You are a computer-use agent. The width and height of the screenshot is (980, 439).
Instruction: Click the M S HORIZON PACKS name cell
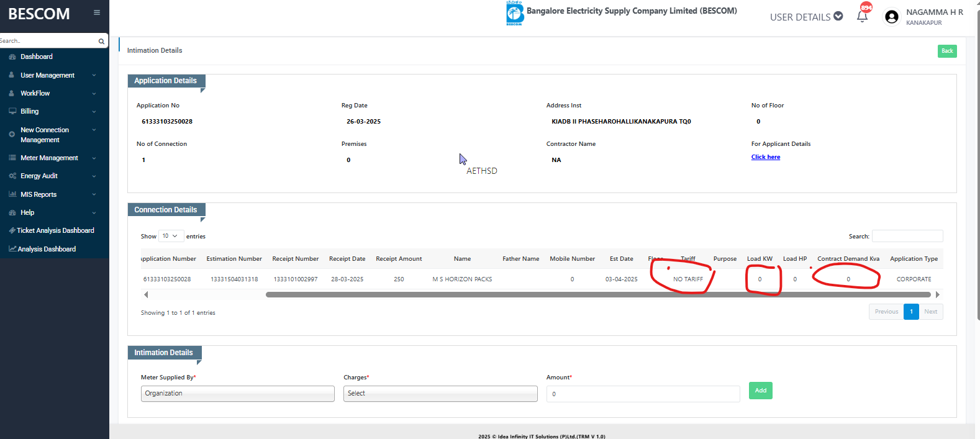coord(462,279)
